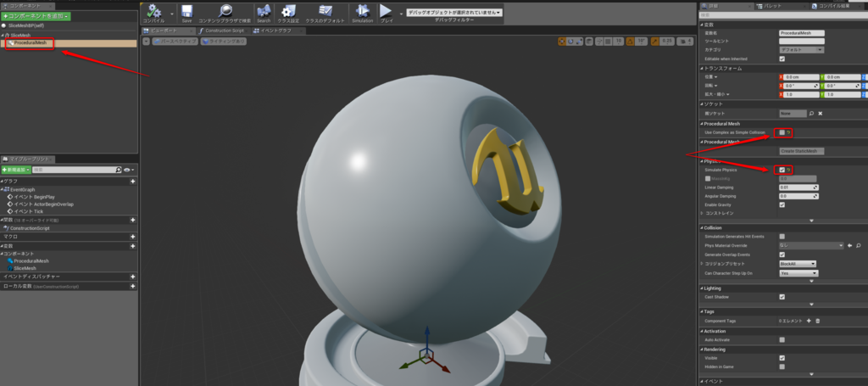This screenshot has height=386, width=868.
Task: Open camera speed setting in viewport
Action: pos(685,41)
